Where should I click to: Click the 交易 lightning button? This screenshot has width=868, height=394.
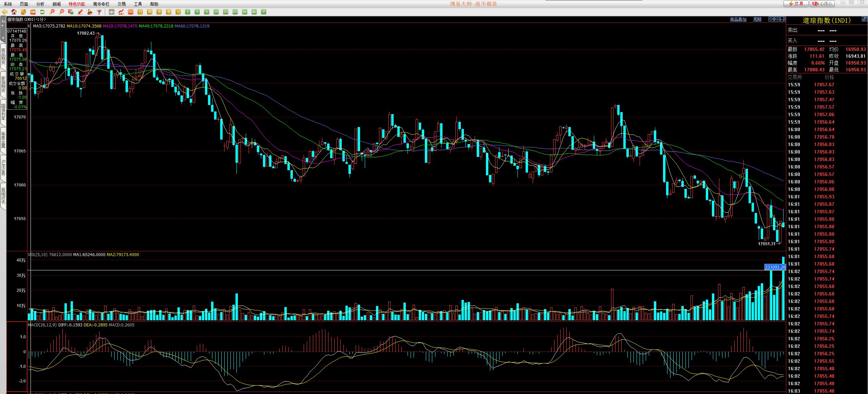pyautogui.click(x=795, y=3)
